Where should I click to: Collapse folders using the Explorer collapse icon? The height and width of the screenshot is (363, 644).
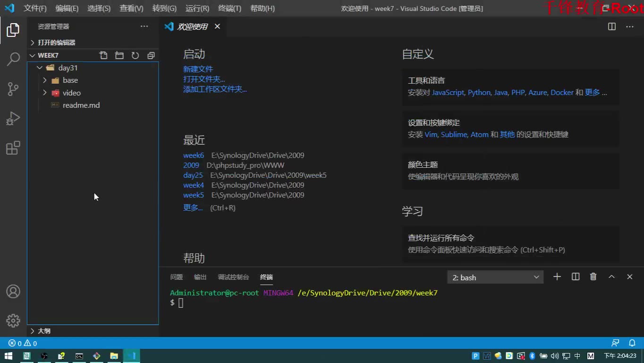pos(151,55)
